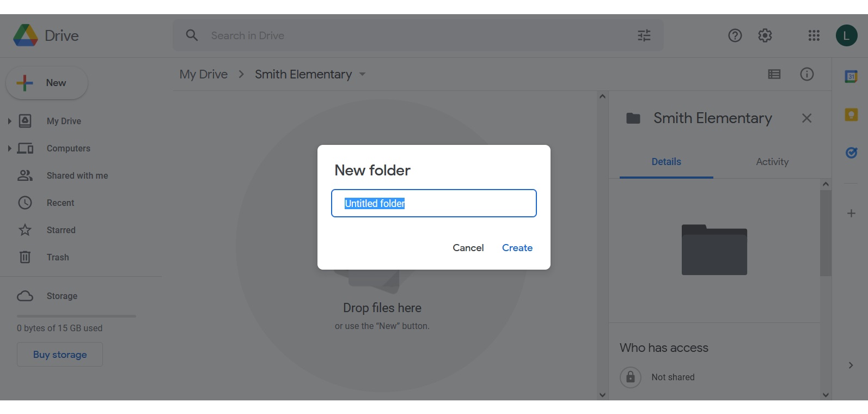Click the Untitled folder name field
This screenshot has height=414, width=868.
[434, 203]
